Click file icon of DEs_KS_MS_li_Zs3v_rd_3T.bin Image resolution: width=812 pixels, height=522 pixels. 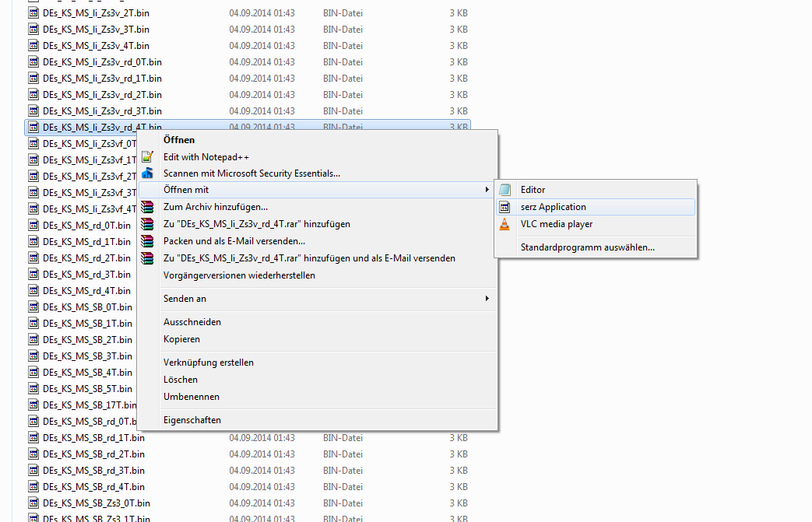[x=33, y=110]
